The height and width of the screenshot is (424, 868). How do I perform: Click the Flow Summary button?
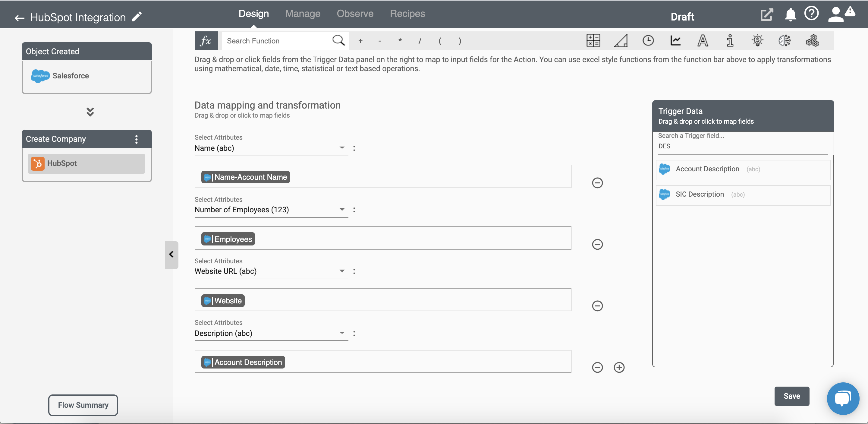click(x=83, y=405)
